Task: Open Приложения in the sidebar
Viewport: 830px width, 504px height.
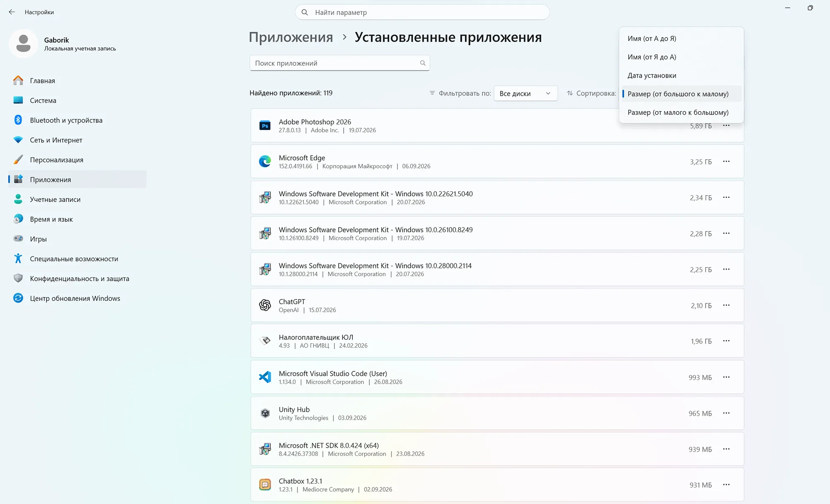Action: click(78, 180)
